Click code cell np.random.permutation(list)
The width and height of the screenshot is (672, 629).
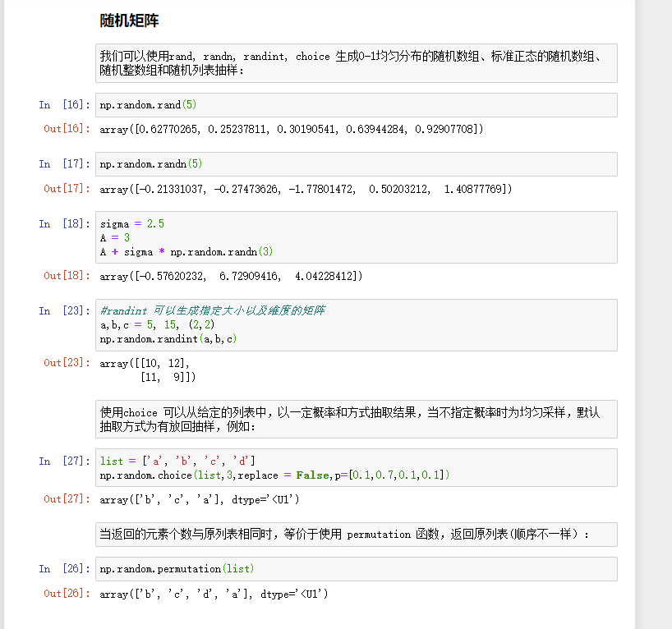tap(357, 569)
